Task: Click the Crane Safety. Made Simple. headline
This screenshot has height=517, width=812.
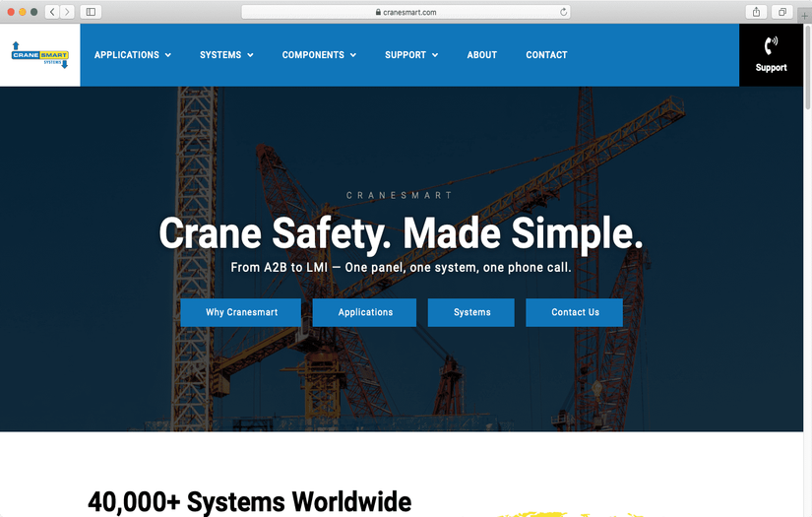Action: (401, 234)
